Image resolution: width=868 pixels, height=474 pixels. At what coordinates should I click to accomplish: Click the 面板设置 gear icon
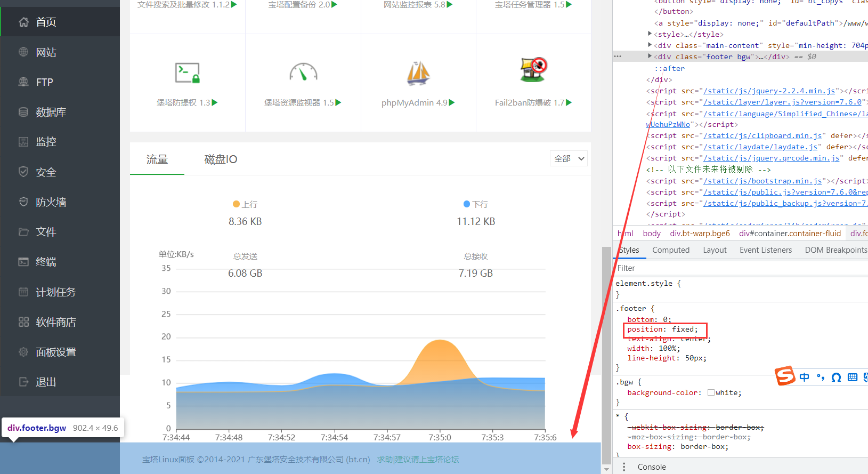click(x=23, y=352)
